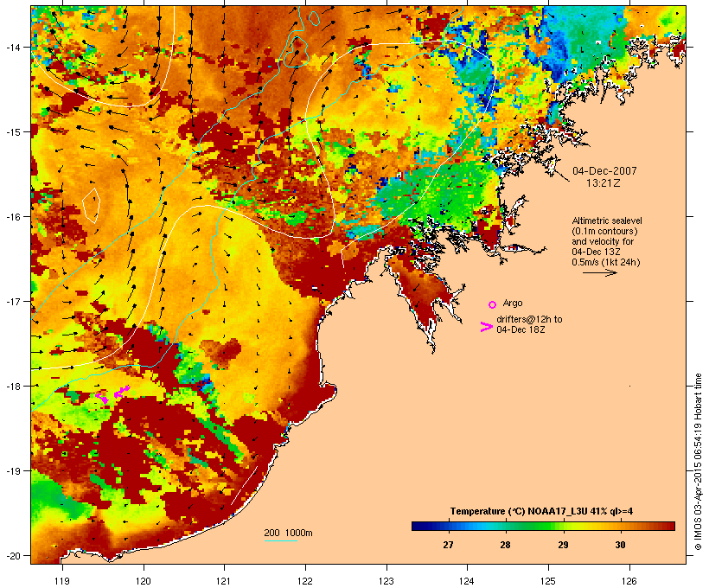The height and width of the screenshot is (588, 709).
Task: Click the 30 colorbar tick label
Action: 621,545
